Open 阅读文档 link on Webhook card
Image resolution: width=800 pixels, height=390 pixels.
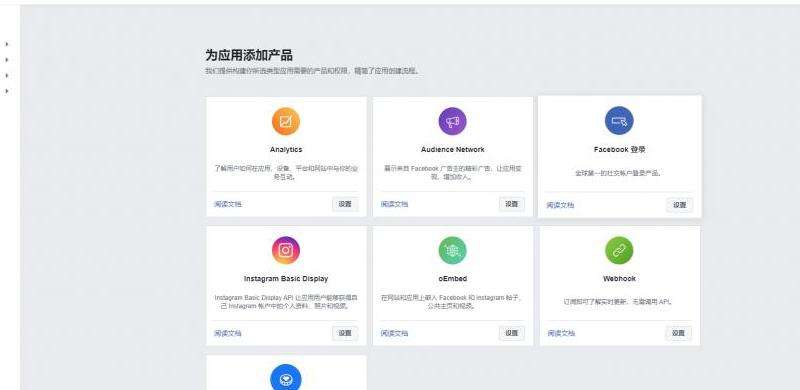[x=561, y=333]
